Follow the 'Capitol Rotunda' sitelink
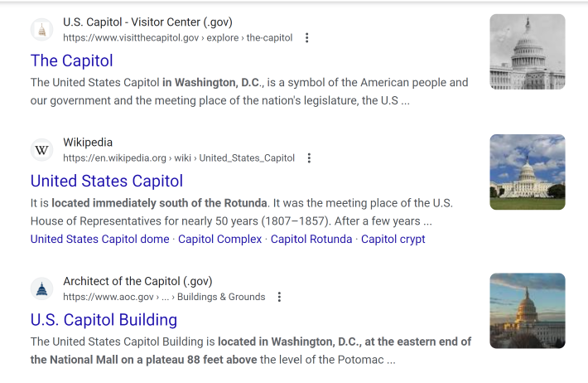 pyautogui.click(x=311, y=240)
